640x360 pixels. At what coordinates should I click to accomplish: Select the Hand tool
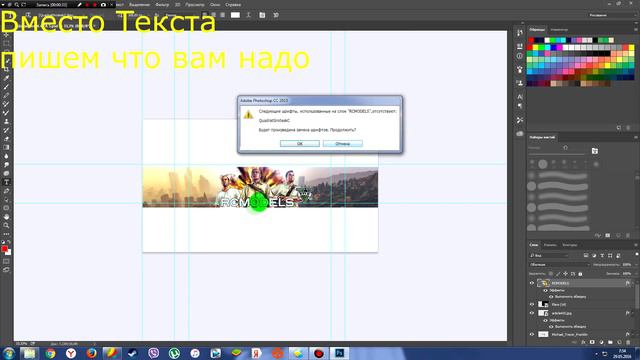click(6, 217)
